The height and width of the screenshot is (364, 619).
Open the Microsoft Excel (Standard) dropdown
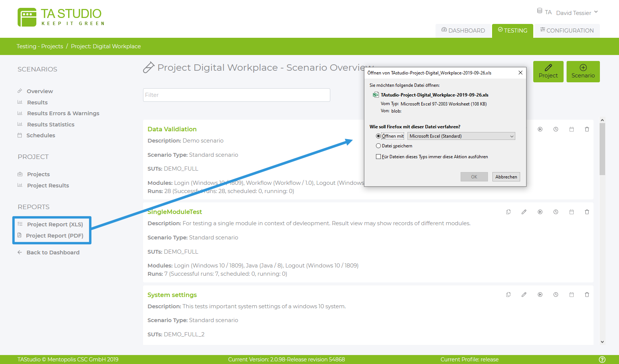tap(461, 136)
